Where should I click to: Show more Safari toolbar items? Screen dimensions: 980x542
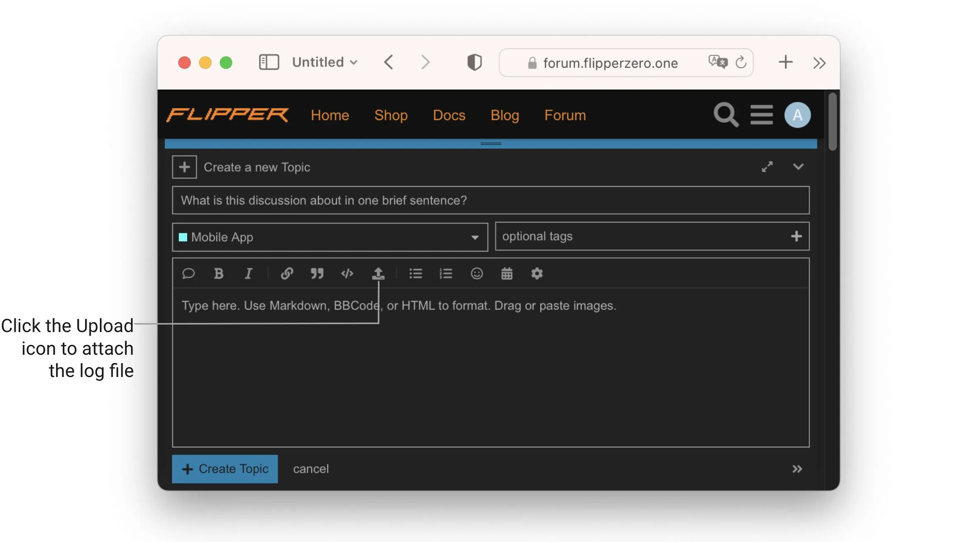(x=819, y=63)
